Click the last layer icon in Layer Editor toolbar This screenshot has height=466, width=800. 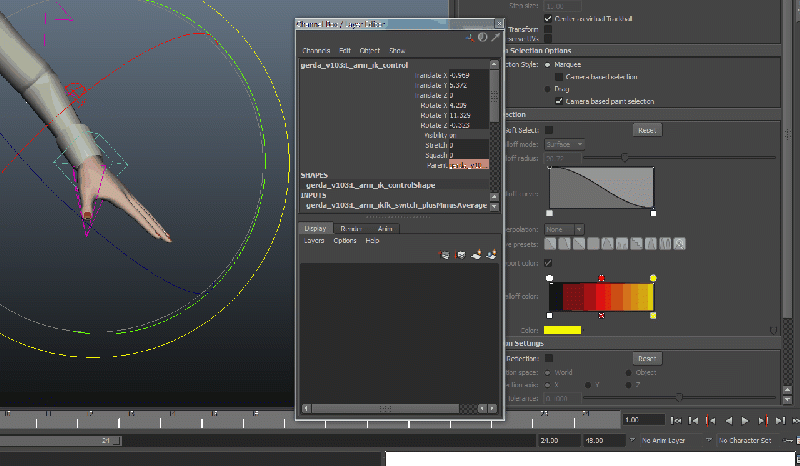[x=491, y=255]
